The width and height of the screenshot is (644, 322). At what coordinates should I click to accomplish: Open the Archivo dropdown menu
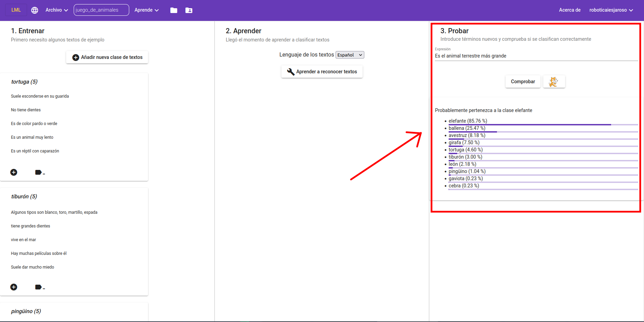[56, 10]
